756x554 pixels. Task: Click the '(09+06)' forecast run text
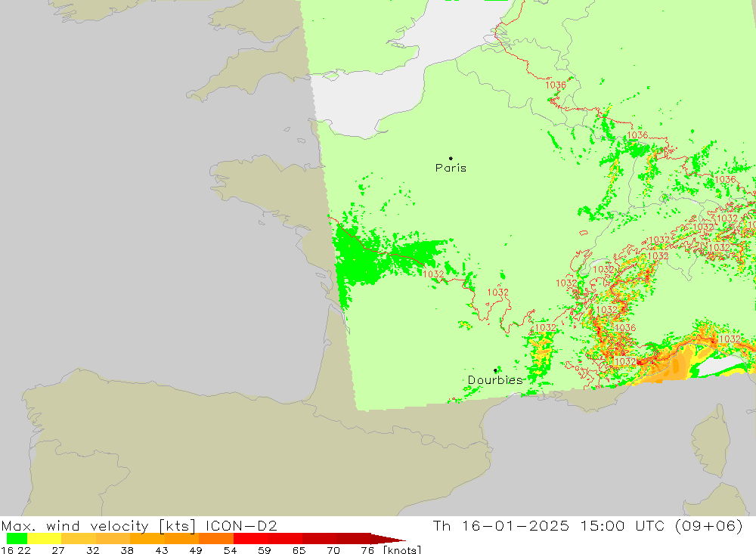pos(709,525)
